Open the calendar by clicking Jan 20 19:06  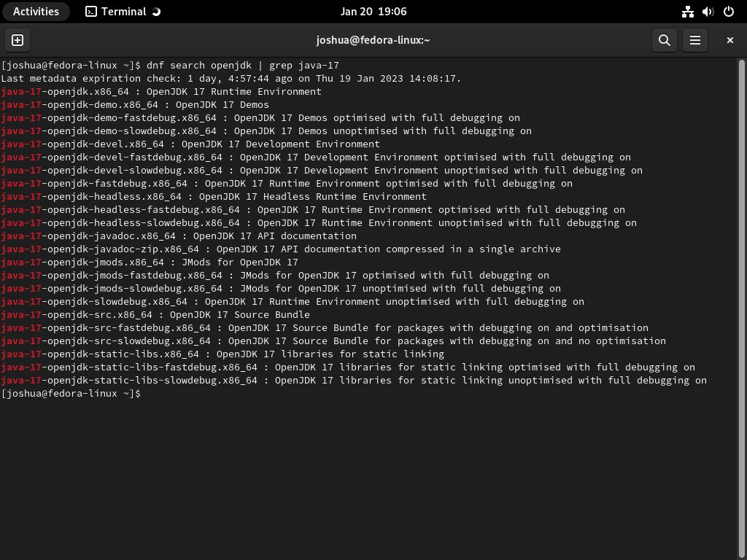(373, 11)
